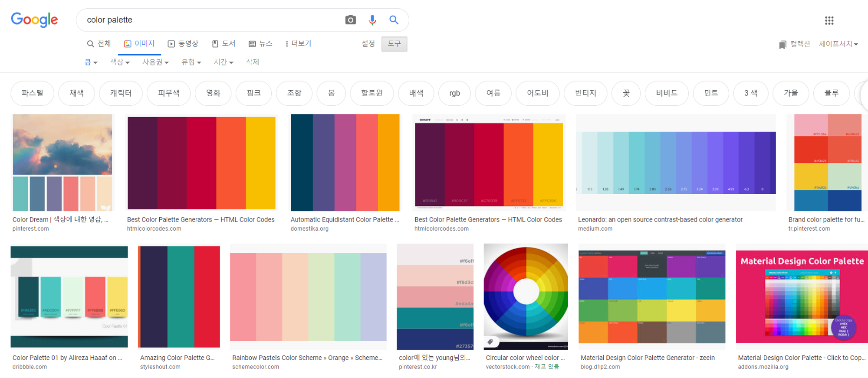Select the 3 색 suggestion chip
The height and width of the screenshot is (378, 868).
(750, 93)
